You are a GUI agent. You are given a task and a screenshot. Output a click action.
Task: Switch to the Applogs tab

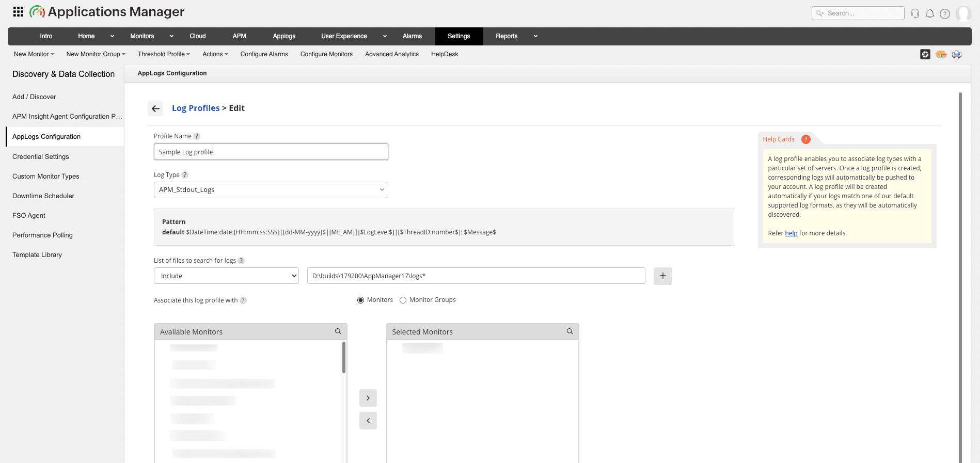[284, 36]
